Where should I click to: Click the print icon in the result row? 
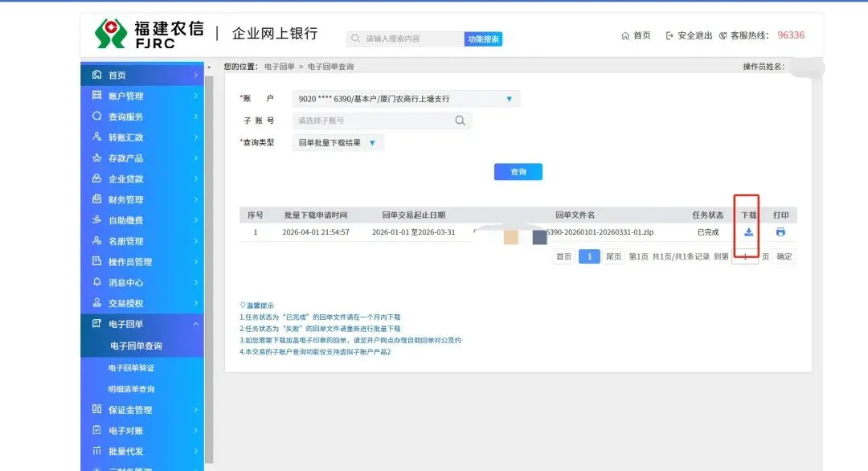point(780,232)
